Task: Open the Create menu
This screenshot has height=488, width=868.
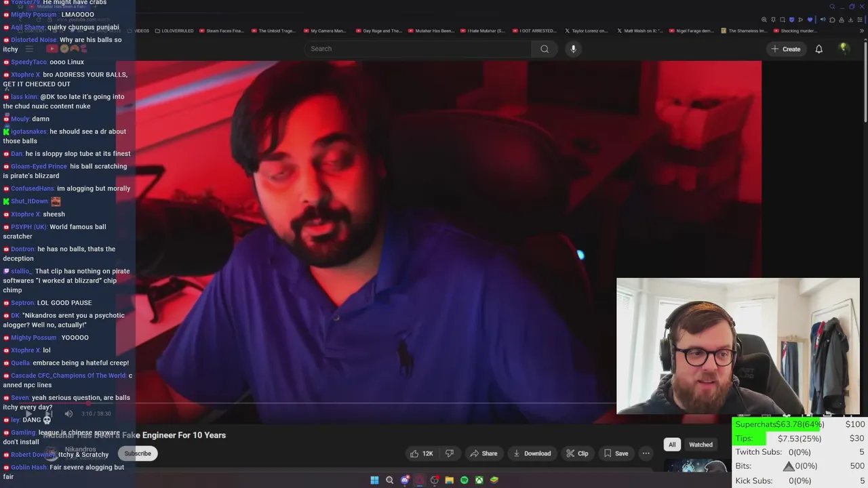Action: 785,49
